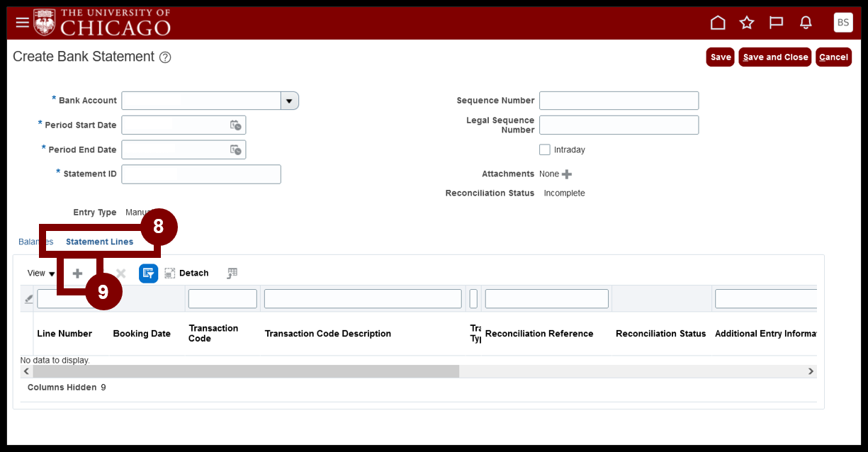Screen dimensions: 868x452
Task: Open help icon next to Create Bank Statement
Action: pos(165,57)
